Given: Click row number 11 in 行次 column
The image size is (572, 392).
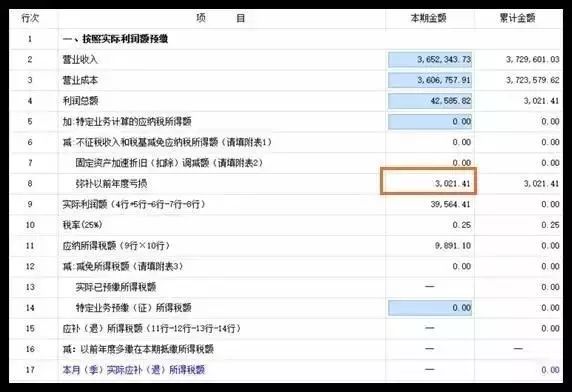Looking at the screenshot, I should click(30, 246).
